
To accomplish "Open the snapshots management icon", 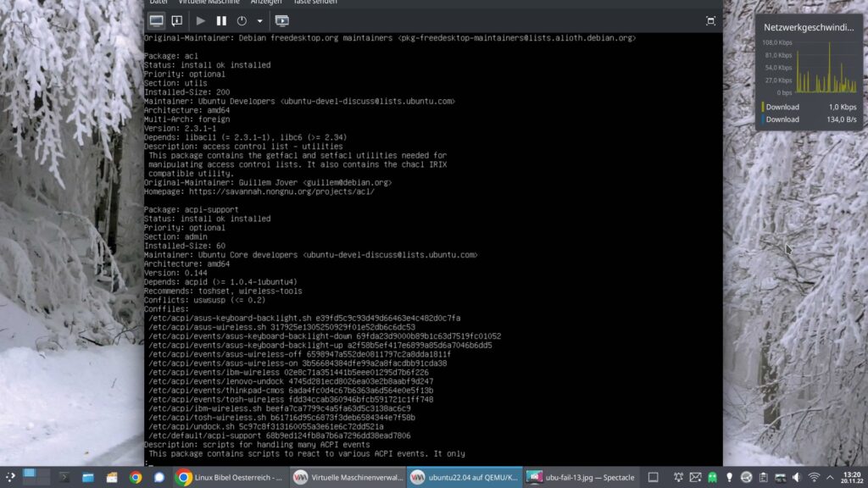I will tap(281, 21).
